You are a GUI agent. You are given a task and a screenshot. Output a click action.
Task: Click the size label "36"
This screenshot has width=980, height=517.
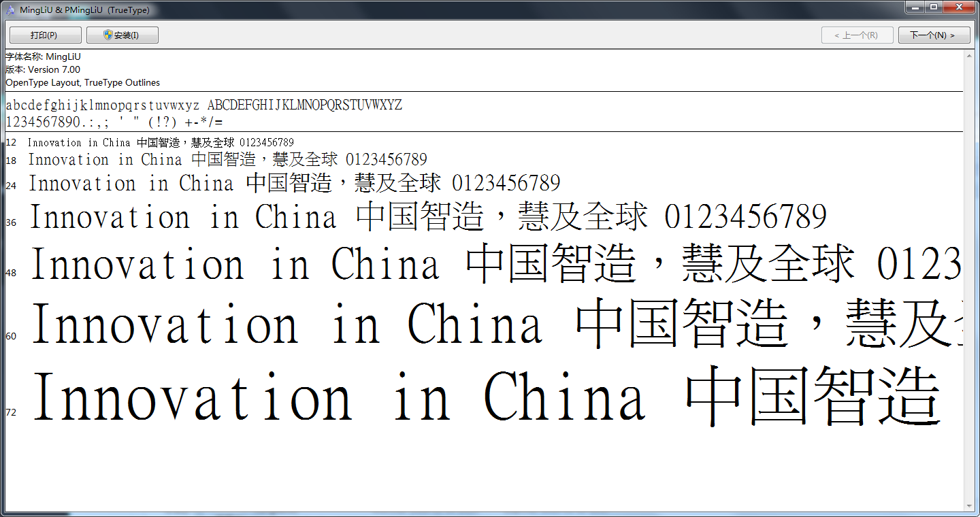(11, 222)
